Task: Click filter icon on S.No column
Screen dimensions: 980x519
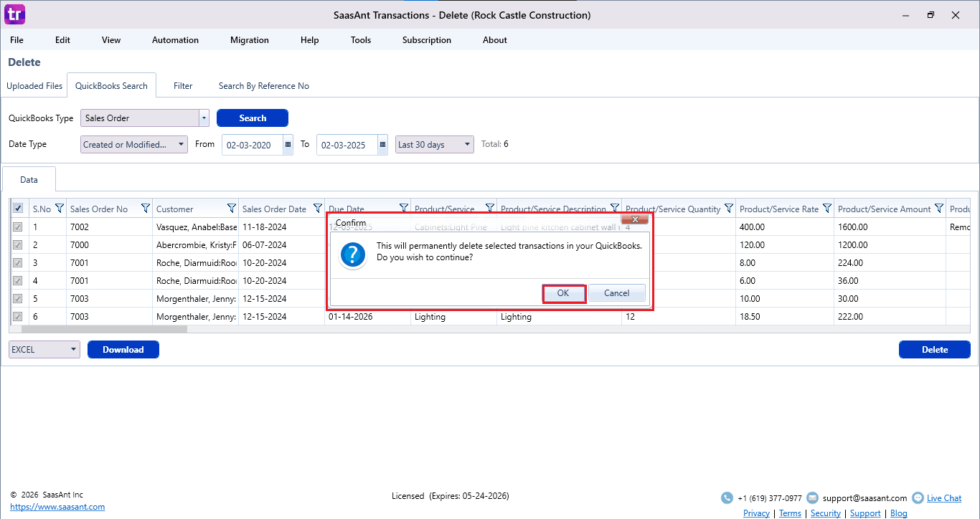Action: tap(60, 209)
